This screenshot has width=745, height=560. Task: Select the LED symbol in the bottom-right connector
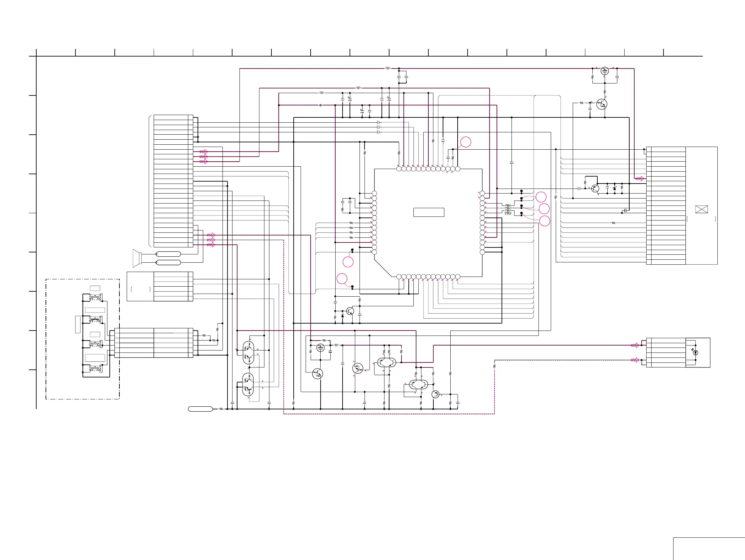[x=695, y=352]
